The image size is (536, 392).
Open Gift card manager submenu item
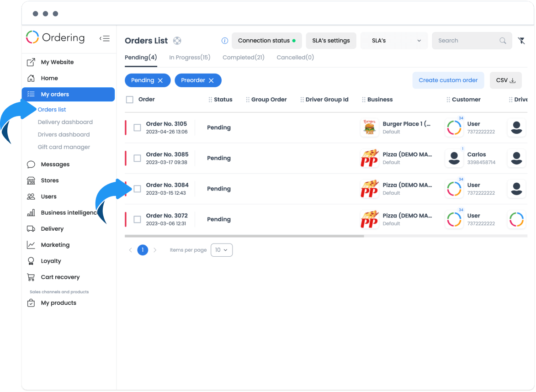pyautogui.click(x=64, y=147)
